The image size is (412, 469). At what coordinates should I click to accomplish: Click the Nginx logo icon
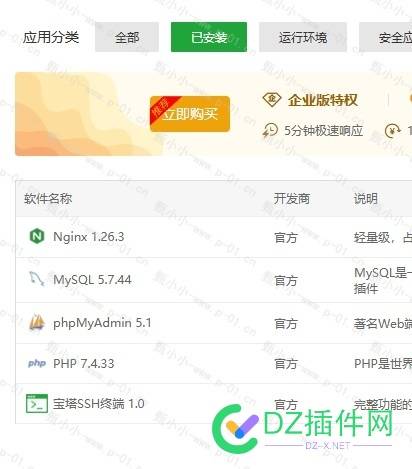click(37, 236)
